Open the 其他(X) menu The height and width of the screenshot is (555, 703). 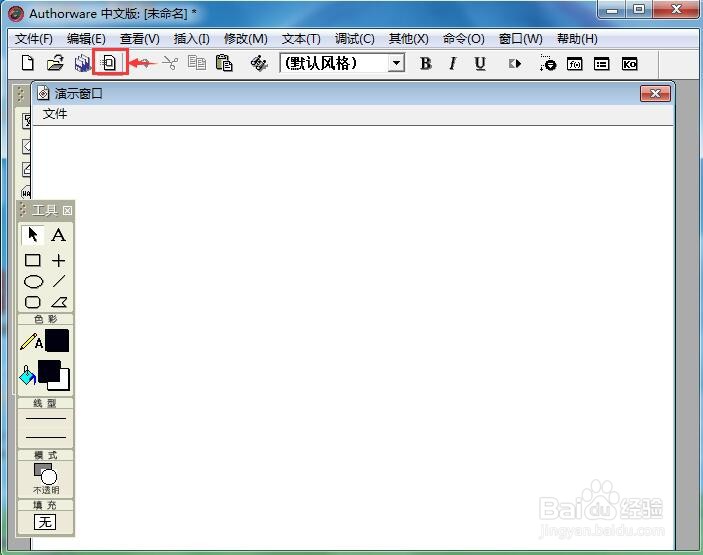408,39
